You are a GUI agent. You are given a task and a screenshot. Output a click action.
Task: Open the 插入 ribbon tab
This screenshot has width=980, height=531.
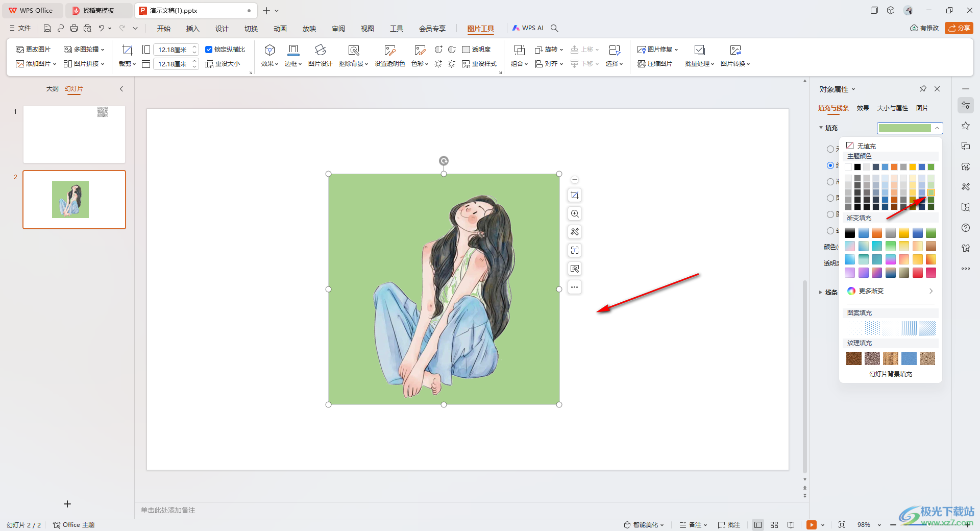(192, 29)
